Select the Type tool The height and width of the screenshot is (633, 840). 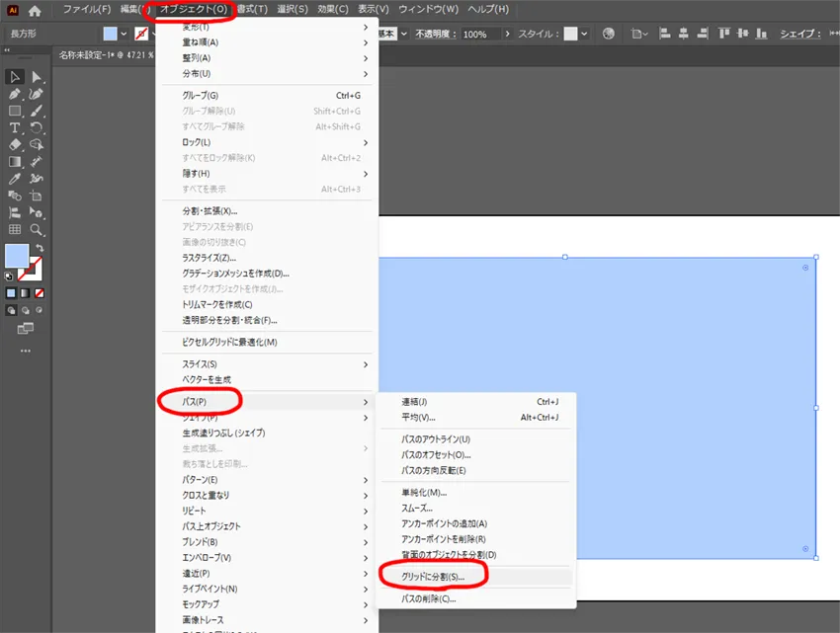tap(14, 128)
